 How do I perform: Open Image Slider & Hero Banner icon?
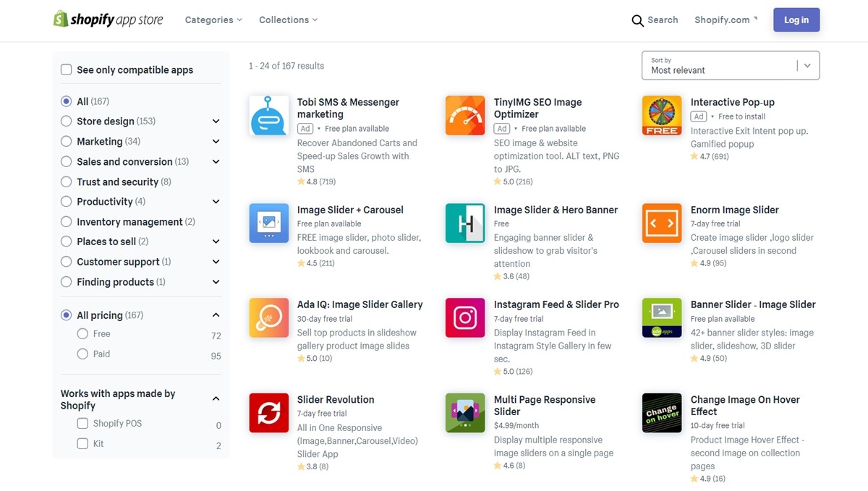(x=465, y=223)
